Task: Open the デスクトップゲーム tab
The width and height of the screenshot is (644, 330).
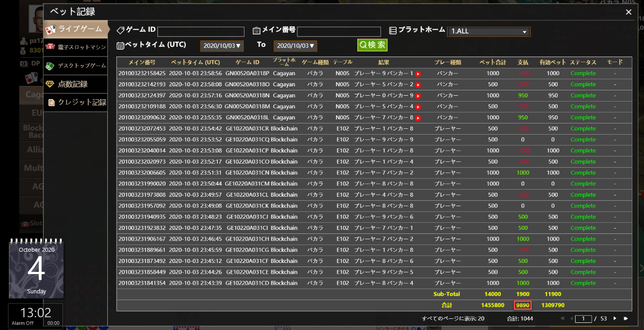Action: click(76, 66)
